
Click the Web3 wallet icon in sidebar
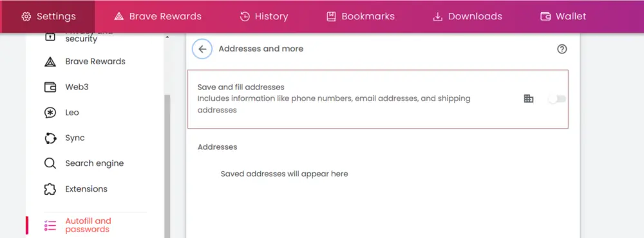pos(50,87)
